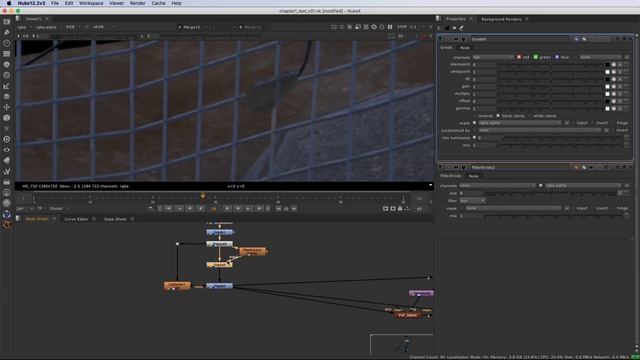Open the (un)premult by dropdown
Screen dimensions: 640x360
click(539, 130)
